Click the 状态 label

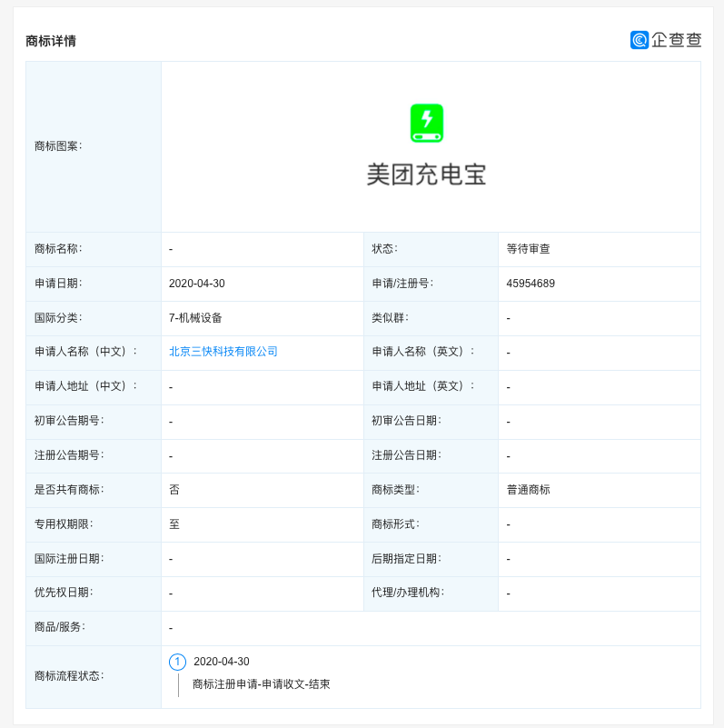tap(384, 249)
